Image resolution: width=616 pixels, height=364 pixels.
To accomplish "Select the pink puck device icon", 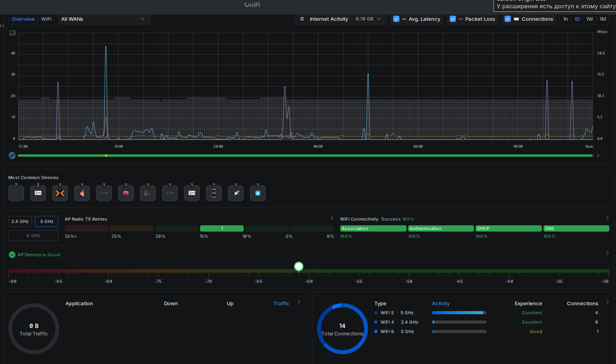I will (x=126, y=193).
